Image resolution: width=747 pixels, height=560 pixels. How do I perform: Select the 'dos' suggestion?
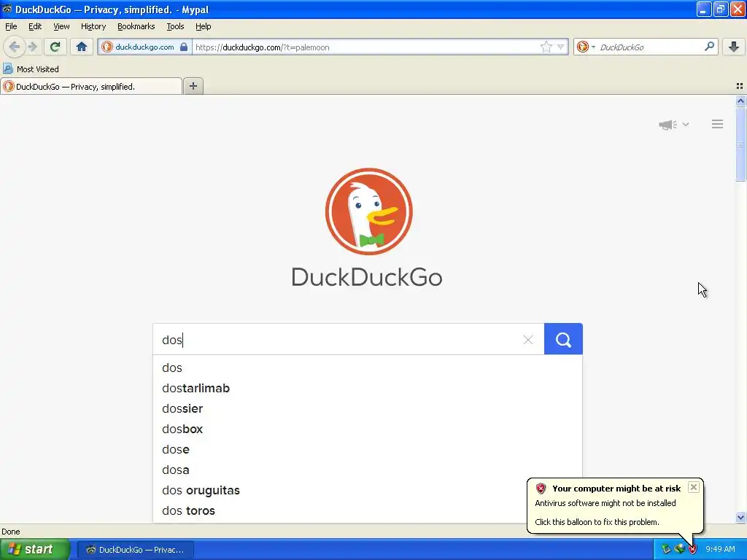pos(368,367)
